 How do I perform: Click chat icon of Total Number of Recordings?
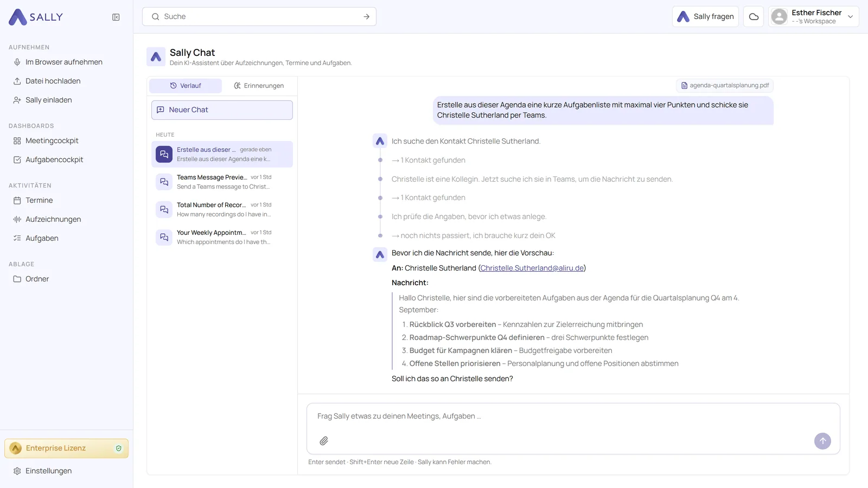(x=164, y=210)
